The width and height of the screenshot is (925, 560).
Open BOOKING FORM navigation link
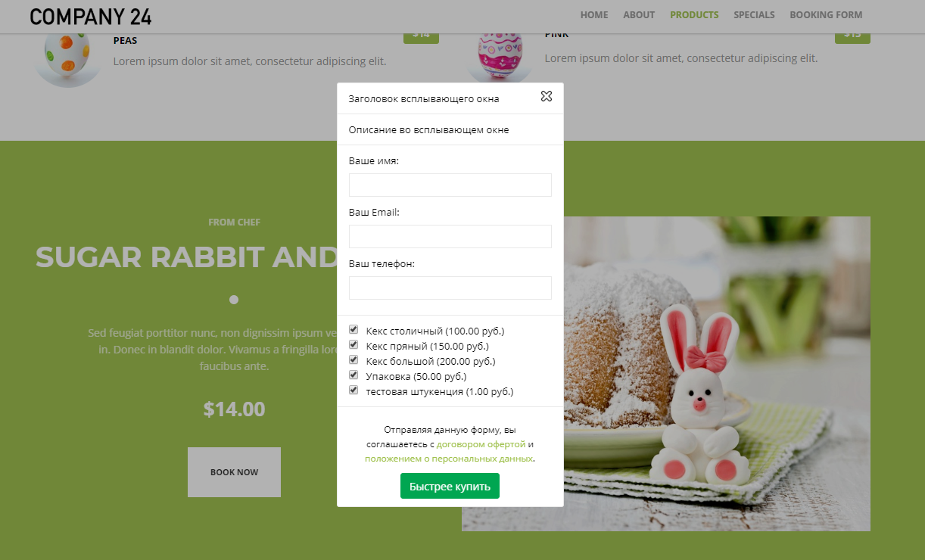[826, 15]
